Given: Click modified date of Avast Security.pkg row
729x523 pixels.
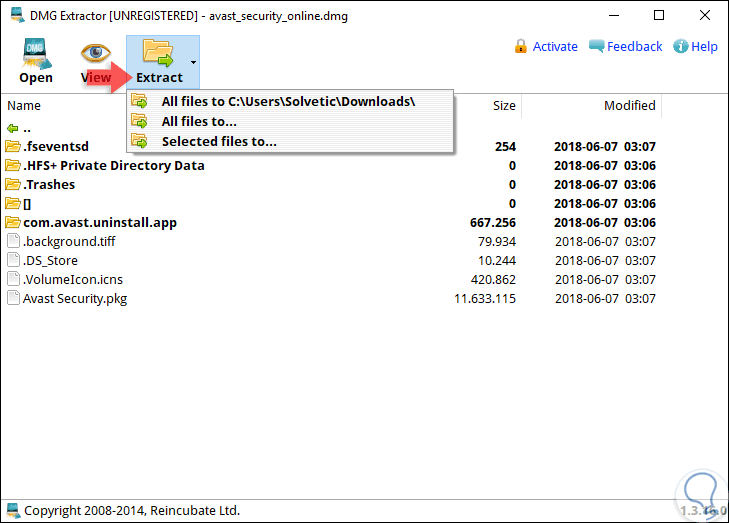Looking at the screenshot, I should 605,298.
